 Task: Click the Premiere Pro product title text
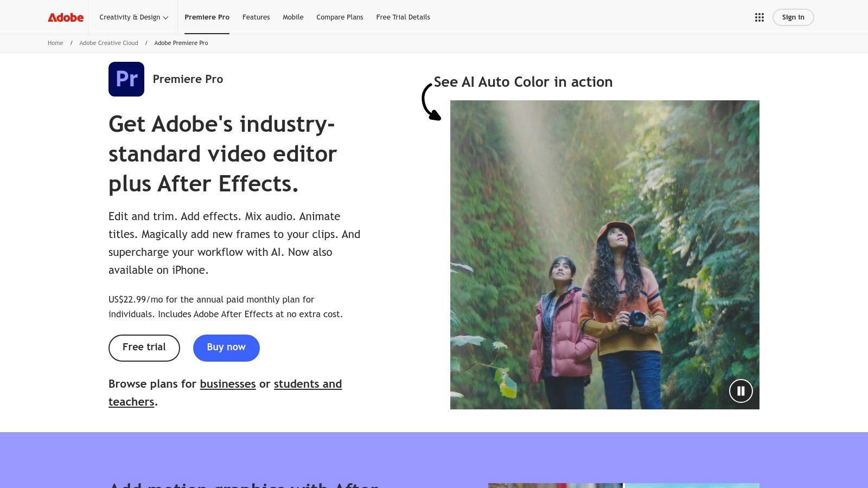(x=188, y=79)
